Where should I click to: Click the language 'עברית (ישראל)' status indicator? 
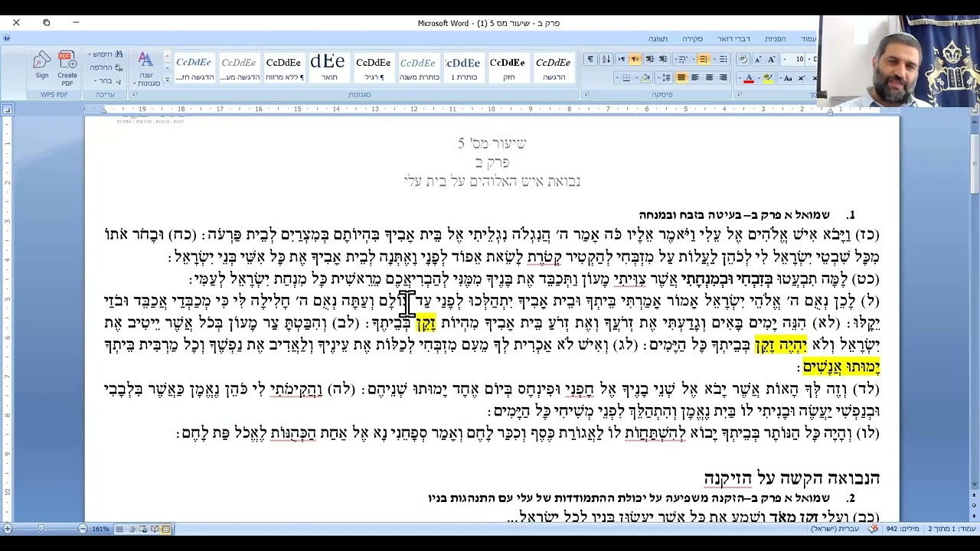833,529
